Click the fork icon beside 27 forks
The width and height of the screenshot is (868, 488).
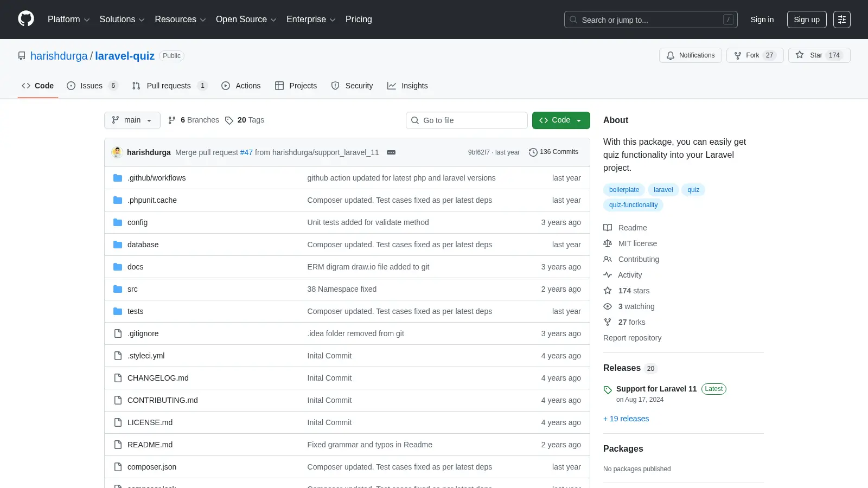pyautogui.click(x=608, y=322)
